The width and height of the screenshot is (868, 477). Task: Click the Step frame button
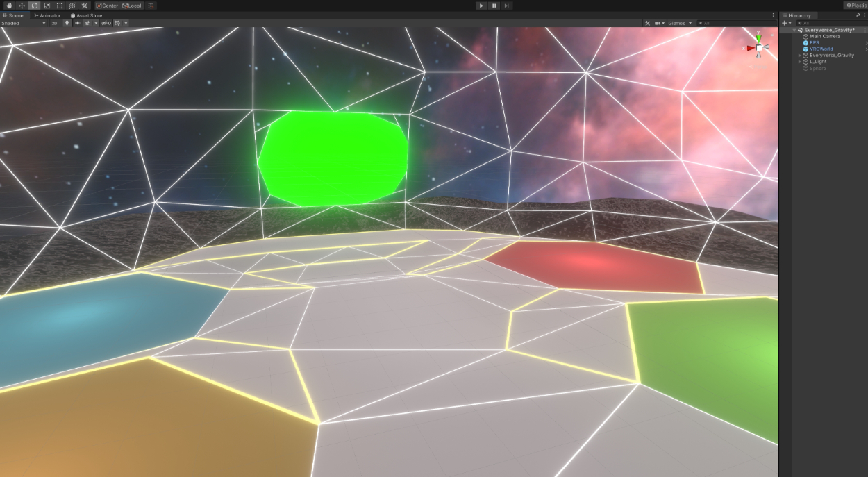pyautogui.click(x=507, y=6)
